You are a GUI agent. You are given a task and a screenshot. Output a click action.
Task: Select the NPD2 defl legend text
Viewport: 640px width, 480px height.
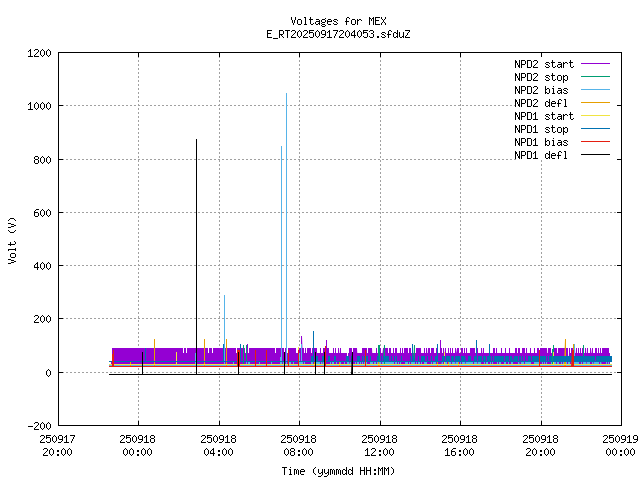[541, 103]
